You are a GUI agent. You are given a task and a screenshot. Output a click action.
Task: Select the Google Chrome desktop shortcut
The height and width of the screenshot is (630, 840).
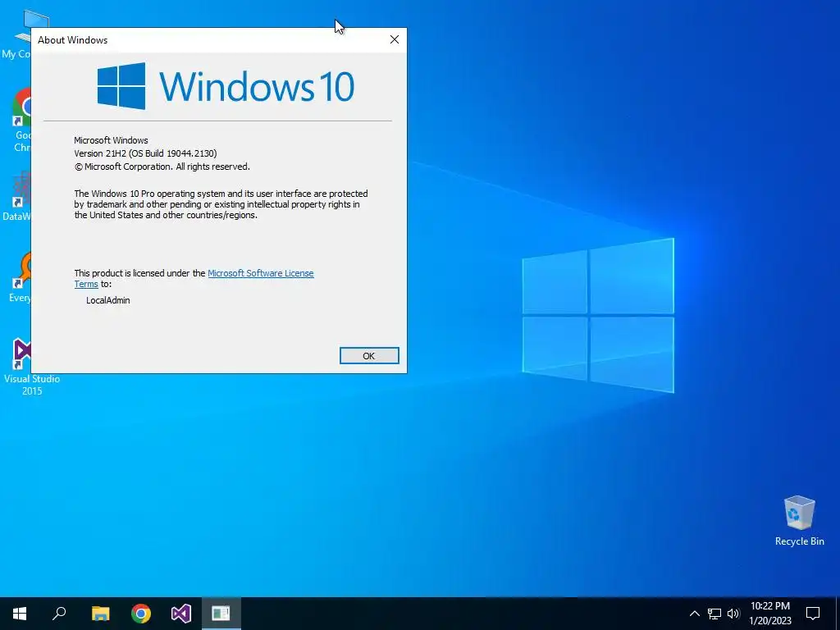point(21,120)
